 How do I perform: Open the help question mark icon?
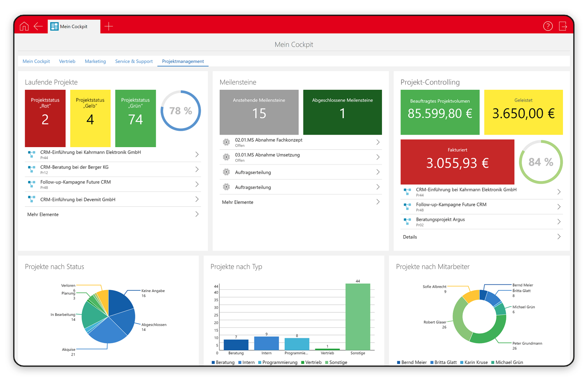pyautogui.click(x=548, y=26)
